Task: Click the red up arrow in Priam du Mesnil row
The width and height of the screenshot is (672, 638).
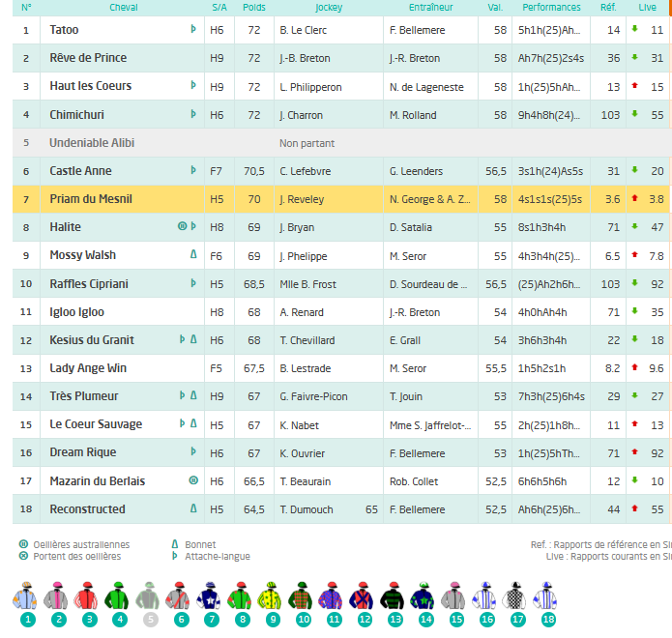Action: 634,199
